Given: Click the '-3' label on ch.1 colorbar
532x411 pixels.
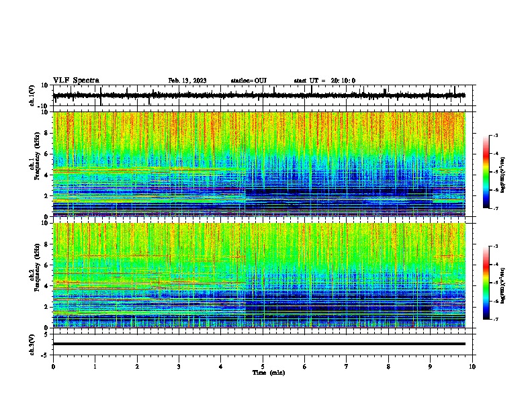Looking at the screenshot, I should click(x=495, y=136).
